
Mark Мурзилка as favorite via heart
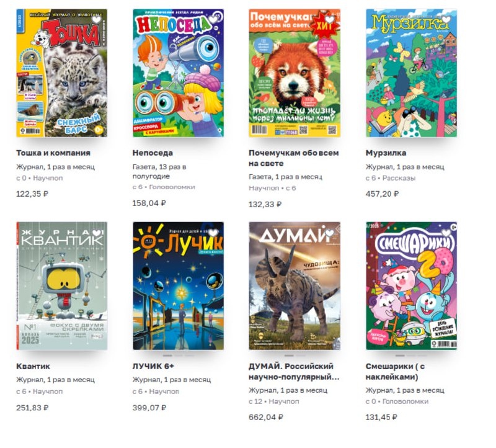click(446, 20)
